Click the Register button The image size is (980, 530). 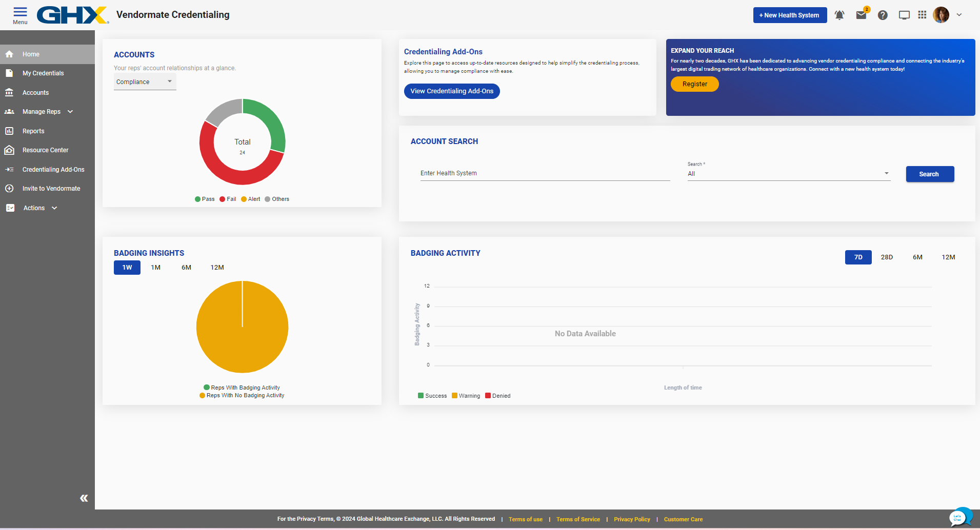pos(694,84)
